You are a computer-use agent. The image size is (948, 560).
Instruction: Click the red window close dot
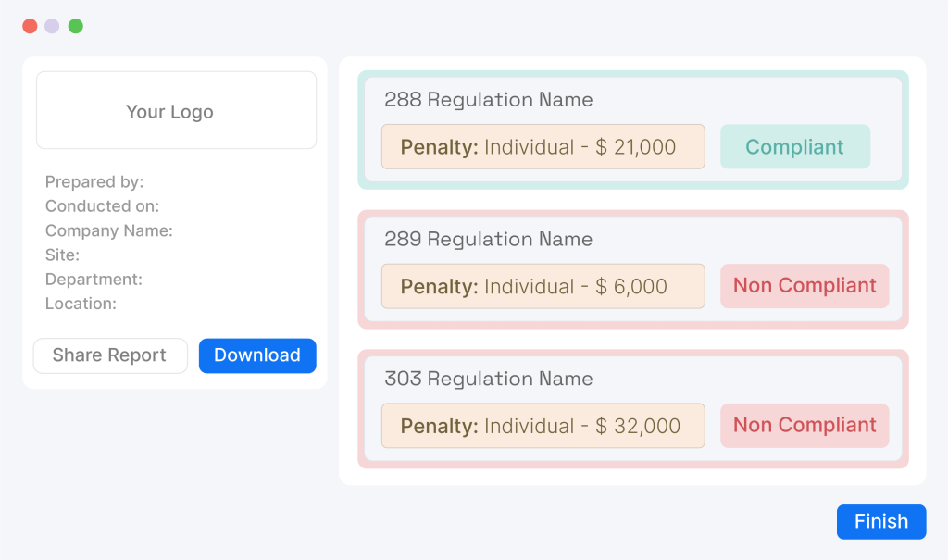pyautogui.click(x=30, y=26)
